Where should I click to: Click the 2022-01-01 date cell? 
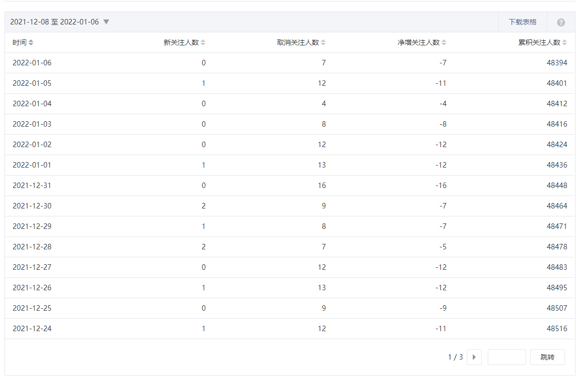(x=32, y=165)
